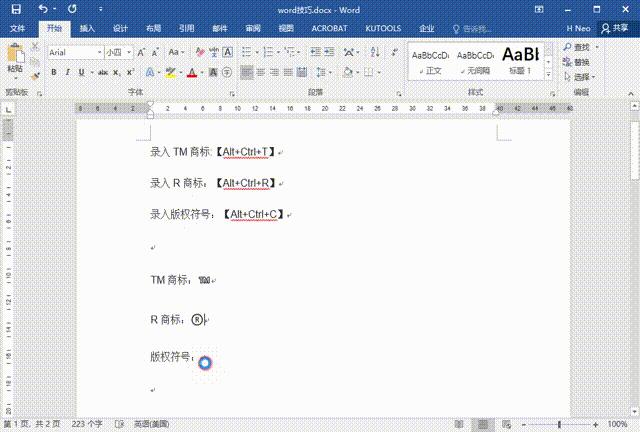Click the 100% zoom level
640x432 pixels.
617,424
